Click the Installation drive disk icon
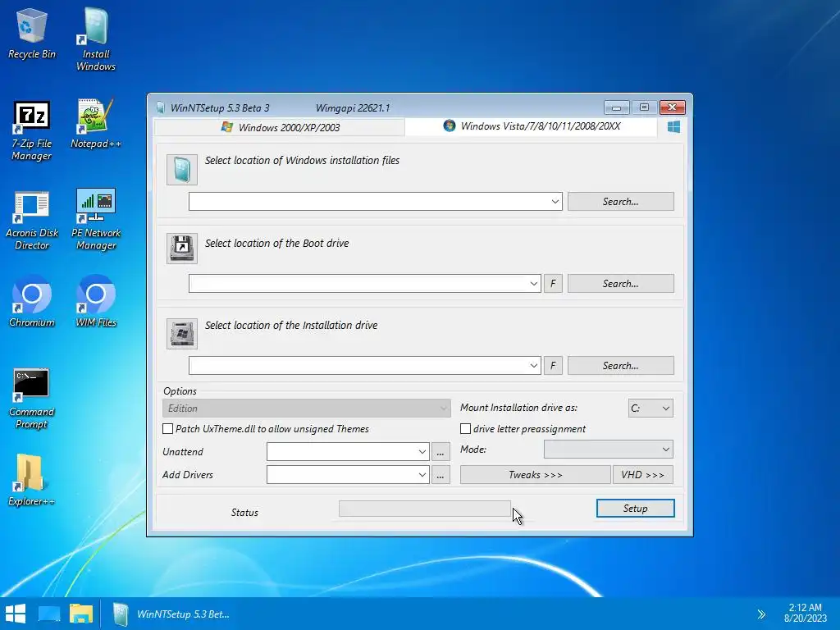840x630 pixels. coord(181,334)
